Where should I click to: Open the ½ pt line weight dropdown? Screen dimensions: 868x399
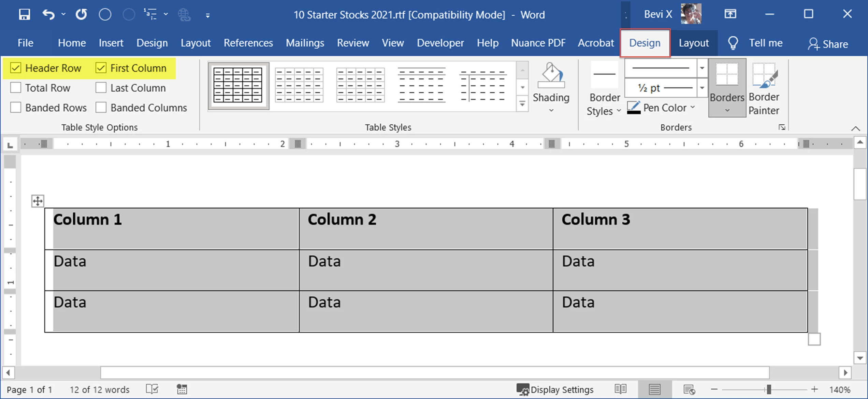(x=702, y=88)
